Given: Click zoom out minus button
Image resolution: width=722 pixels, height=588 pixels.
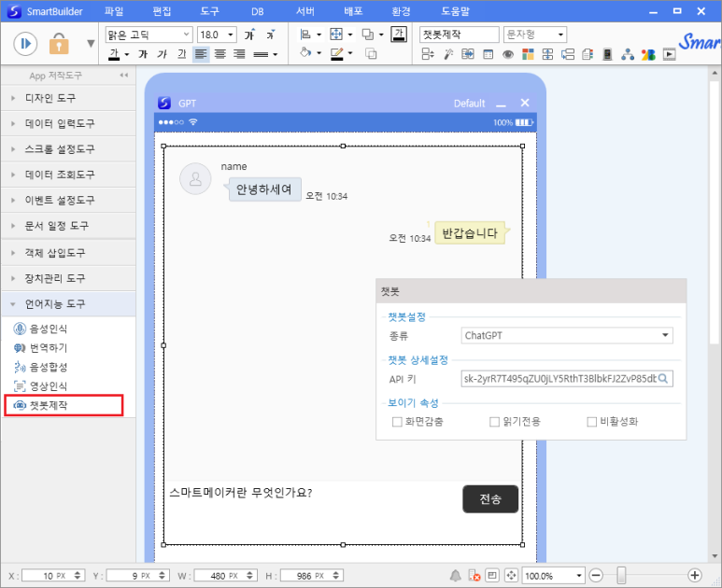Looking at the screenshot, I should click(x=596, y=575).
